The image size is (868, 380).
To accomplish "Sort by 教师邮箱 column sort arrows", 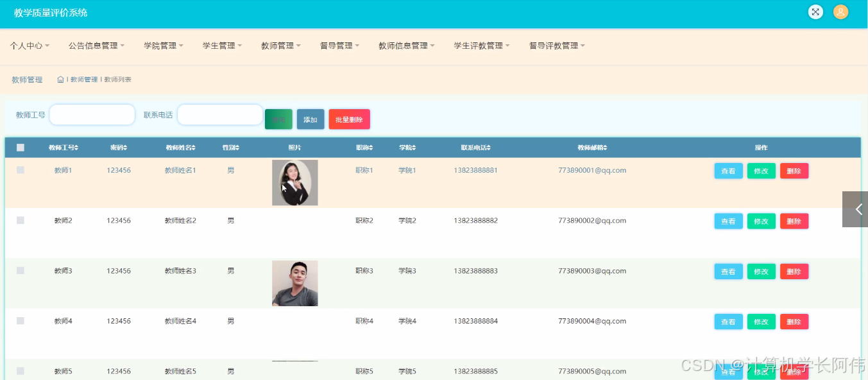I will click(604, 148).
